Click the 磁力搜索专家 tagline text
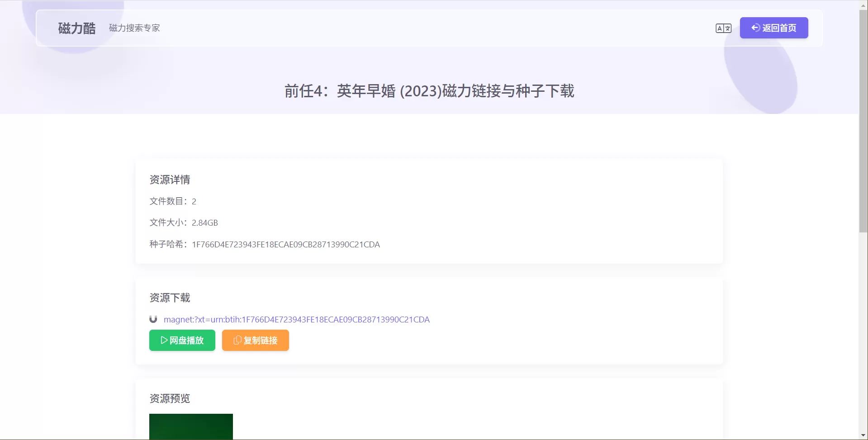Viewport: 868px width, 440px height. click(134, 28)
